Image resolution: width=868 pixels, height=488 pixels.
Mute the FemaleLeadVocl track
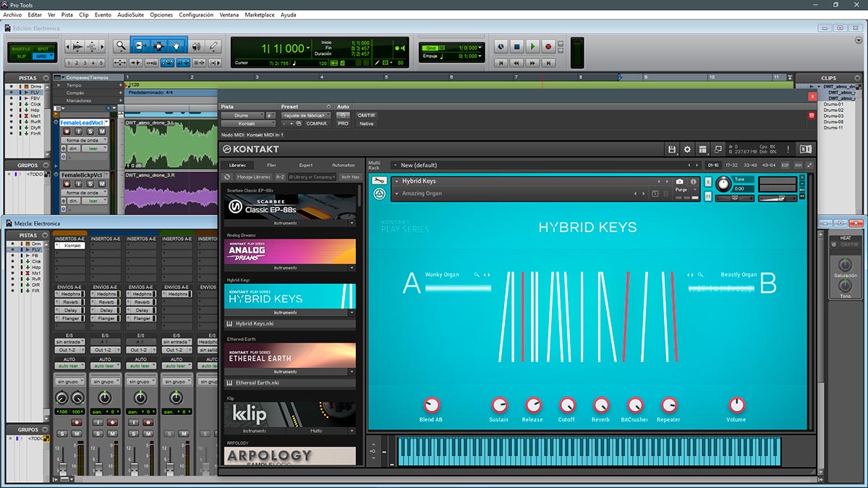coord(102,132)
